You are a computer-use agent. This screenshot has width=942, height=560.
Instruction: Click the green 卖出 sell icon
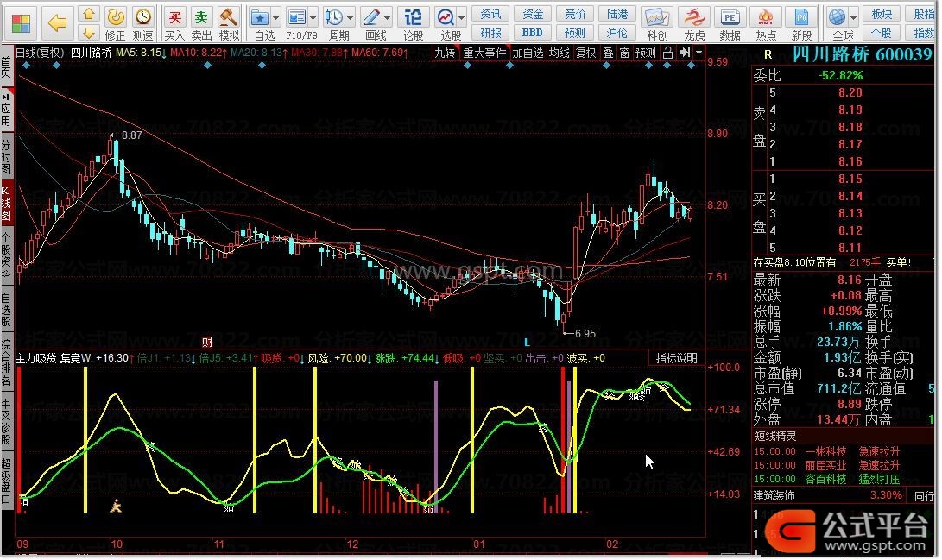pyautogui.click(x=201, y=24)
